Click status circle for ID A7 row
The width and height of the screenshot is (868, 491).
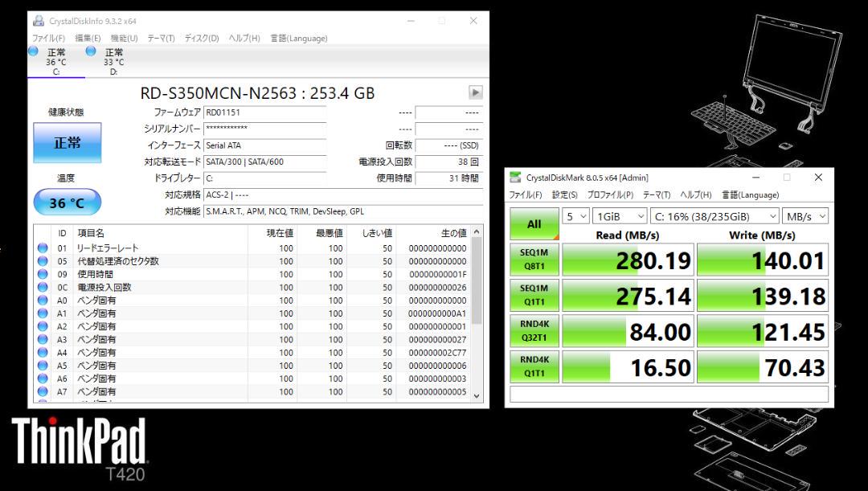(43, 391)
